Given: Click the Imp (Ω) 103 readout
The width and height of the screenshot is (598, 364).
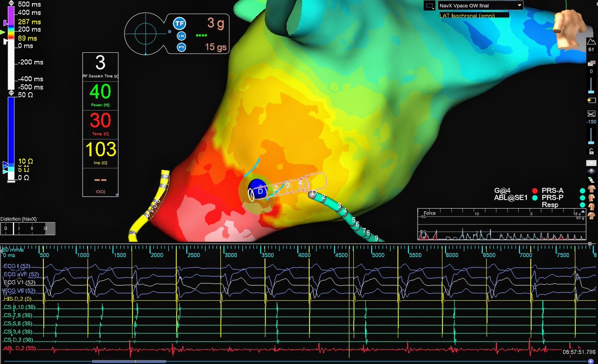Looking at the screenshot, I should tap(101, 153).
